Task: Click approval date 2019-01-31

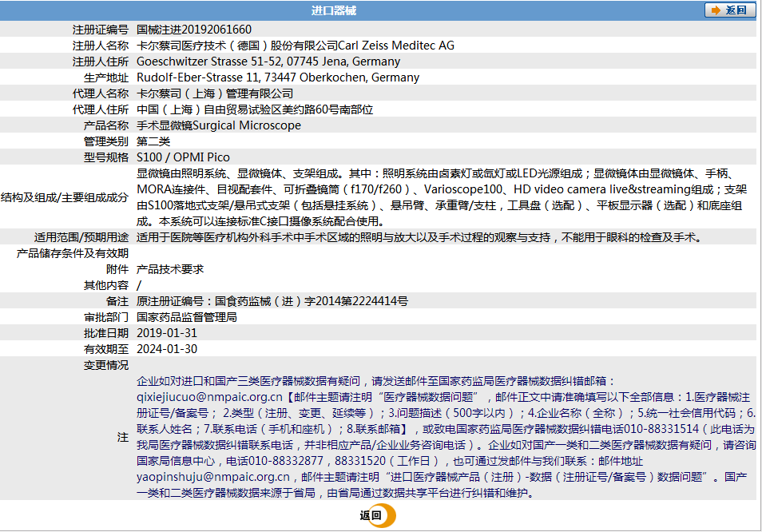Action: point(167,333)
